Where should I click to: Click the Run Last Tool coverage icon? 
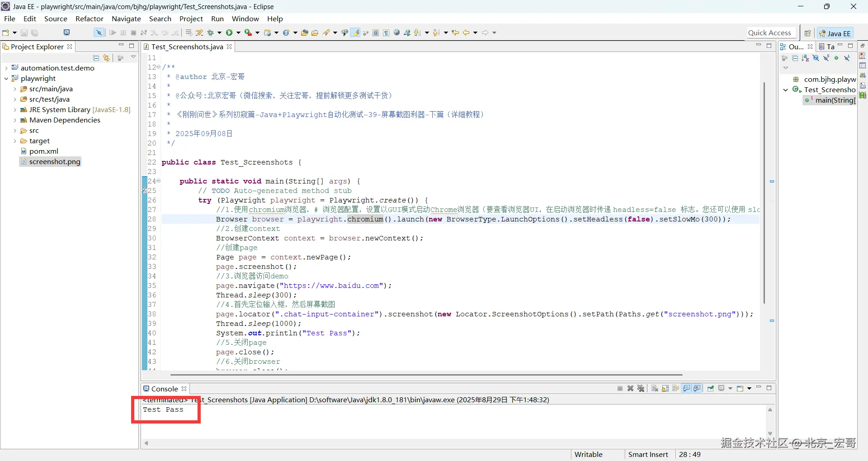point(247,33)
